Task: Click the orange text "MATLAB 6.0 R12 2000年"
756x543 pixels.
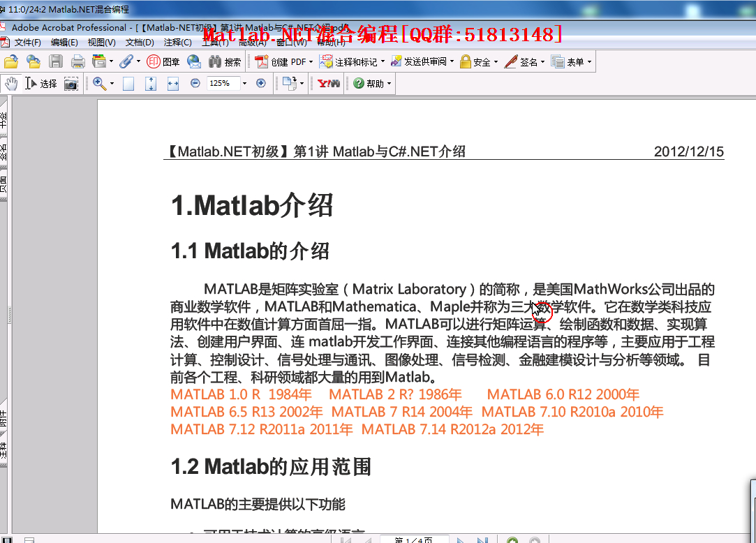Action: click(563, 394)
